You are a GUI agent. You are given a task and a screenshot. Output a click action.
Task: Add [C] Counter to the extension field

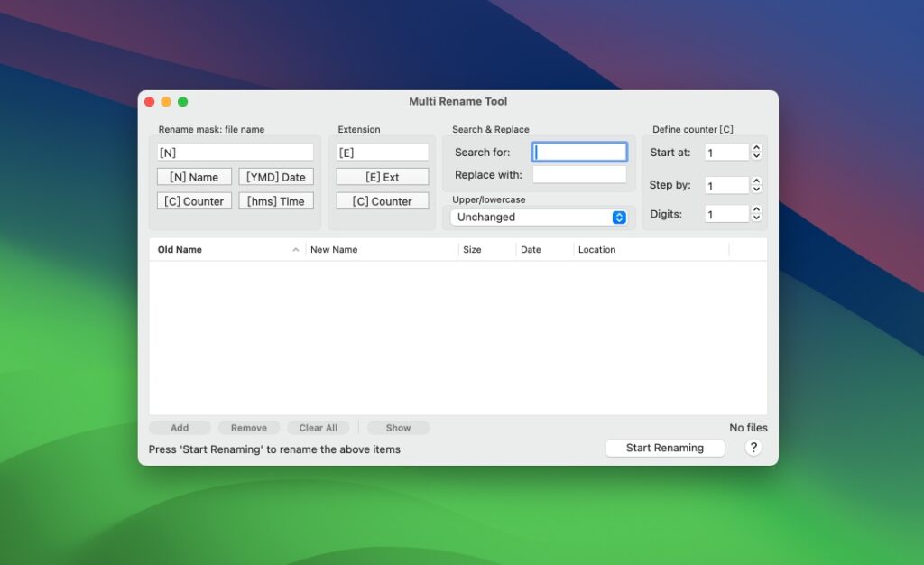tap(382, 200)
